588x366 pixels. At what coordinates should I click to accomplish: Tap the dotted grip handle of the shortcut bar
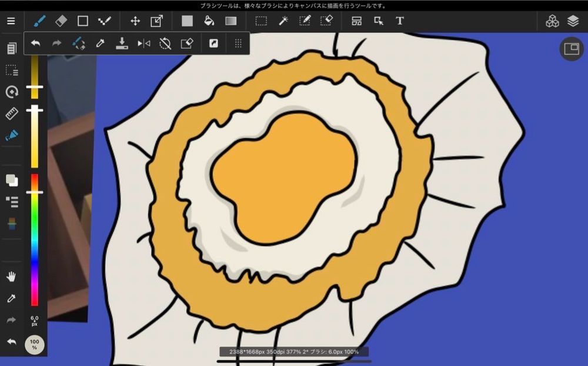[x=238, y=44]
